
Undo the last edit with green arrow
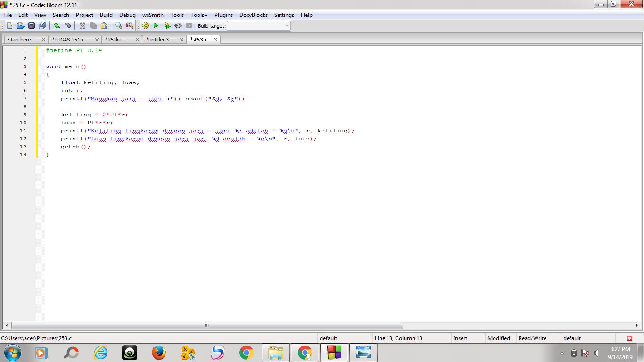57,25
